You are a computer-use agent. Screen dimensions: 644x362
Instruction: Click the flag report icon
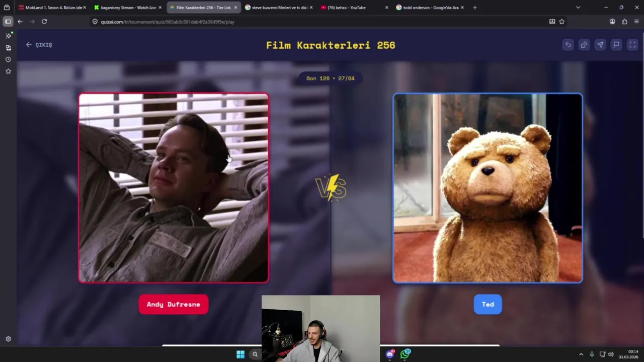coord(616,45)
